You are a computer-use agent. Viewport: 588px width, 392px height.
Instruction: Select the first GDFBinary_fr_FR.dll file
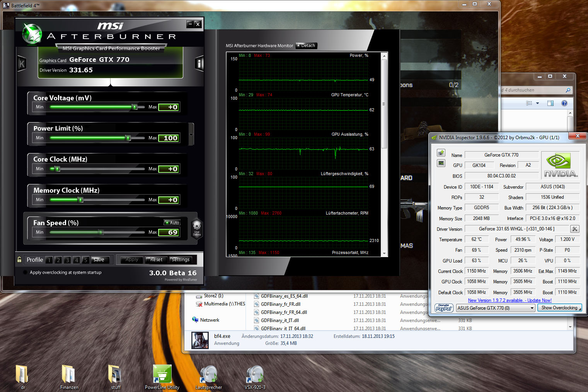click(280, 304)
